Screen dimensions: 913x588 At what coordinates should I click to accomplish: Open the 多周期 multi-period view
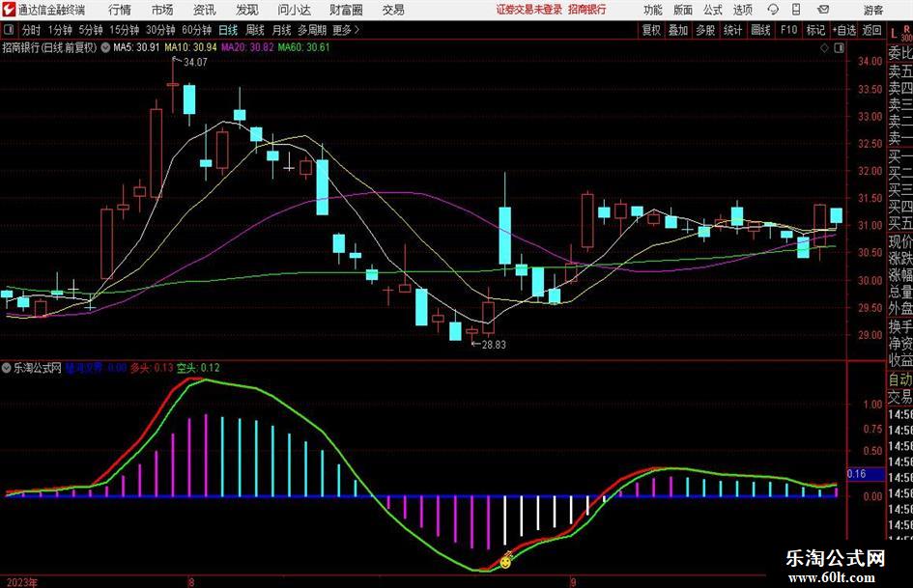click(x=312, y=30)
